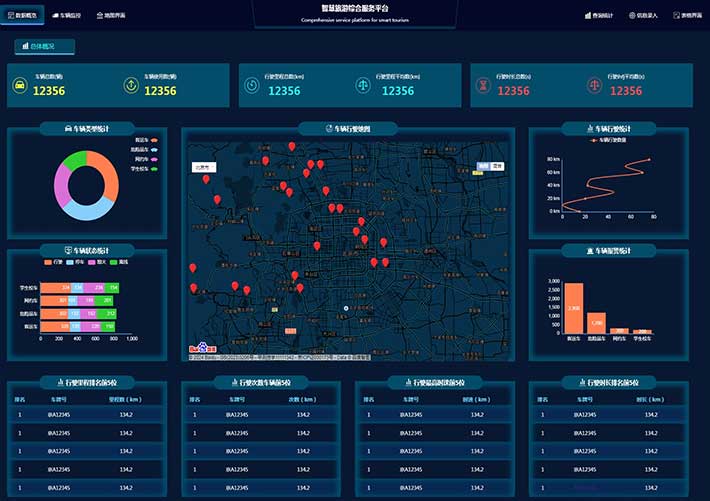Viewport: 710px width, 501px height.
Task: Toggle the orange 行驶 legend in status chart
Action: click(53, 262)
